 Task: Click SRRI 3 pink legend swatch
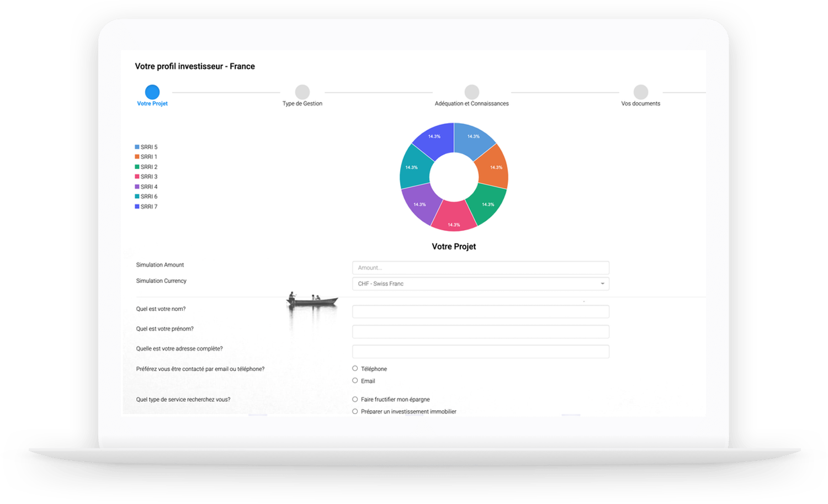(x=137, y=177)
